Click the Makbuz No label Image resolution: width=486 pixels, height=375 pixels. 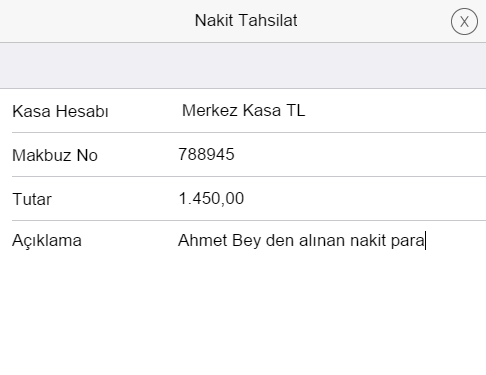pyautogui.click(x=55, y=155)
